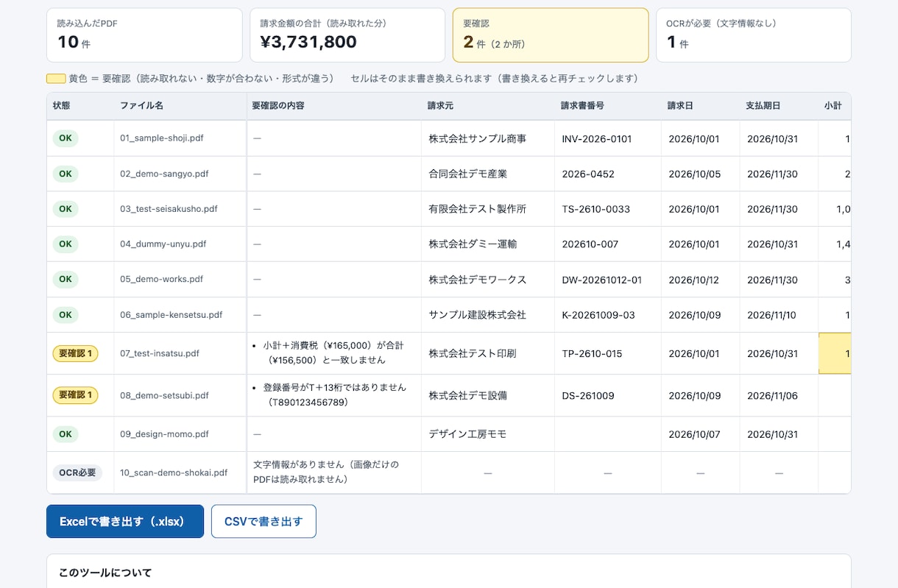Click the OK badge for 01_sample-shoji.pdf
898x588 pixels.
point(66,138)
